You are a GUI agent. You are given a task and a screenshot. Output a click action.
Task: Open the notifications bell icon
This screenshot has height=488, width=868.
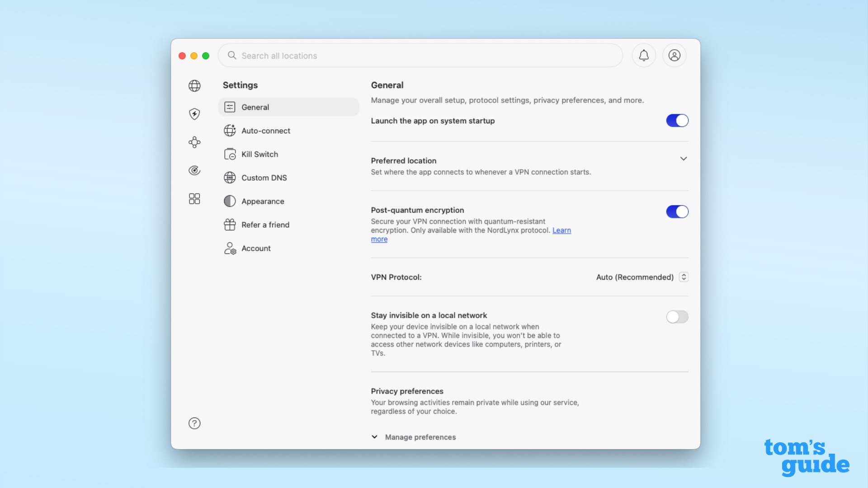(644, 55)
